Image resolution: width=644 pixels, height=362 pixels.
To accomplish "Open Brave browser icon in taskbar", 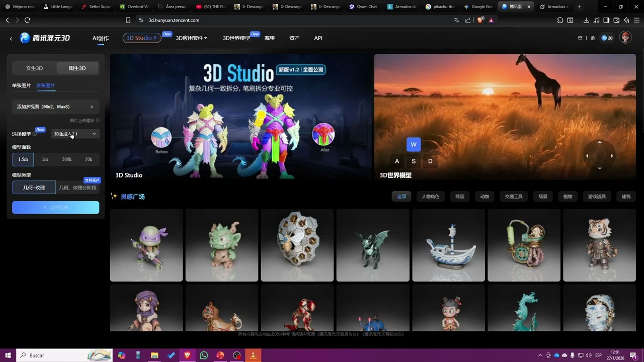I will [x=188, y=355].
